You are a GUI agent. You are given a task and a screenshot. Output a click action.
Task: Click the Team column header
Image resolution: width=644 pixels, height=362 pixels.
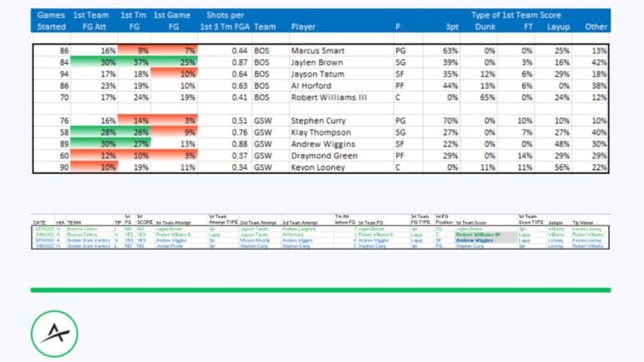[264, 26]
